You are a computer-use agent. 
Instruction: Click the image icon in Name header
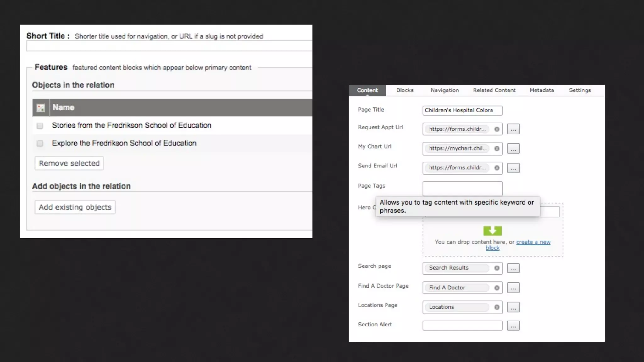pyautogui.click(x=41, y=108)
